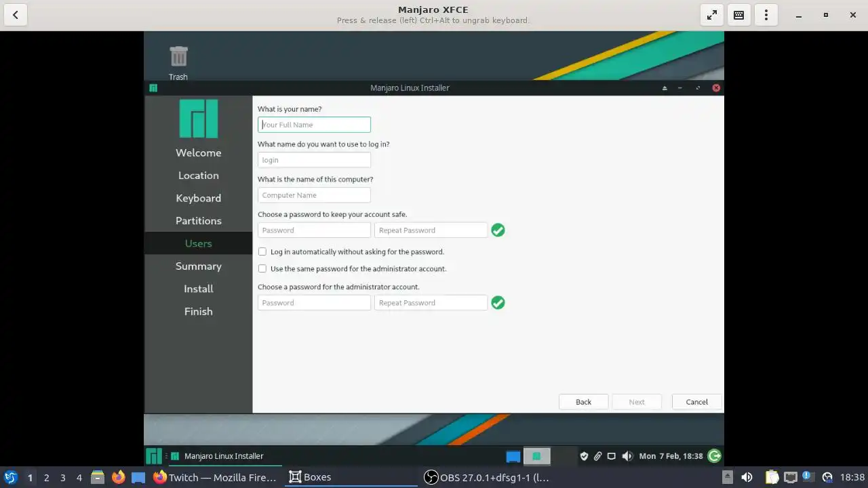Focus the login name field
868x488 pixels.
[x=314, y=160]
